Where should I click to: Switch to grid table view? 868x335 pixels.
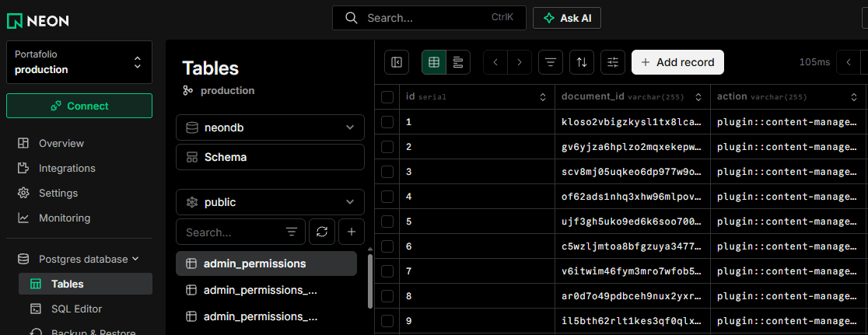pyautogui.click(x=434, y=62)
